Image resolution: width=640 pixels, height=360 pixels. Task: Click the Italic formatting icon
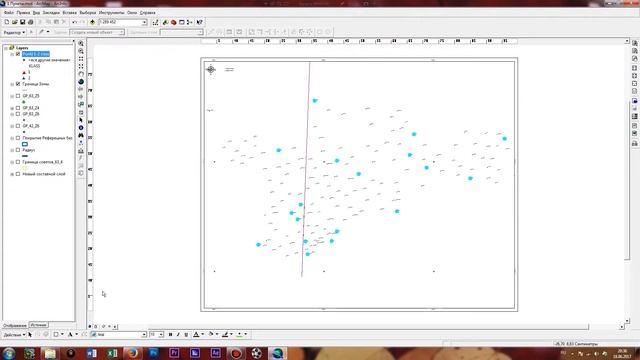point(178,335)
